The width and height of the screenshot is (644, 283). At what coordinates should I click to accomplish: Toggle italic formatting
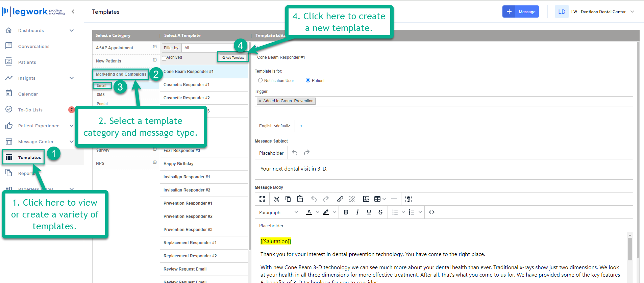pos(357,212)
